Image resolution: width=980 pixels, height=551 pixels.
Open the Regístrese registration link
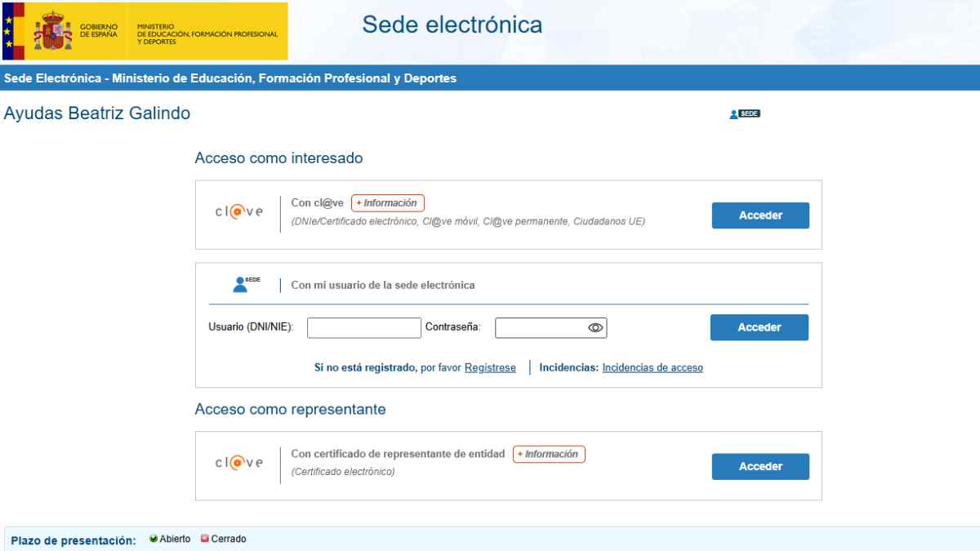click(x=489, y=367)
